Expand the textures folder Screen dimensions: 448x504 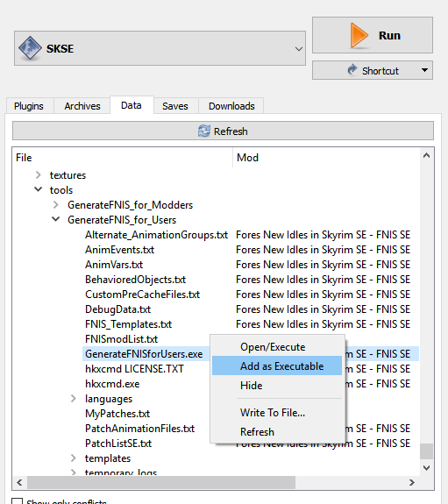tap(39, 175)
